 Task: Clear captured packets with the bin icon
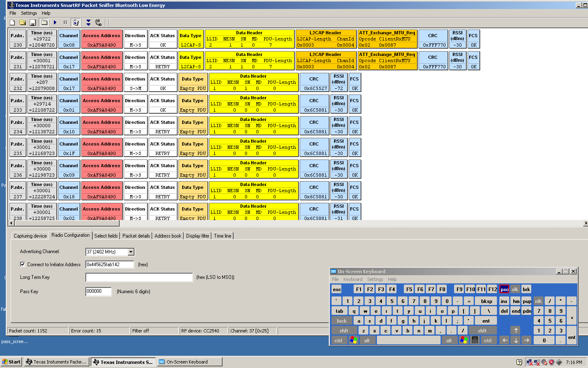pos(76,22)
